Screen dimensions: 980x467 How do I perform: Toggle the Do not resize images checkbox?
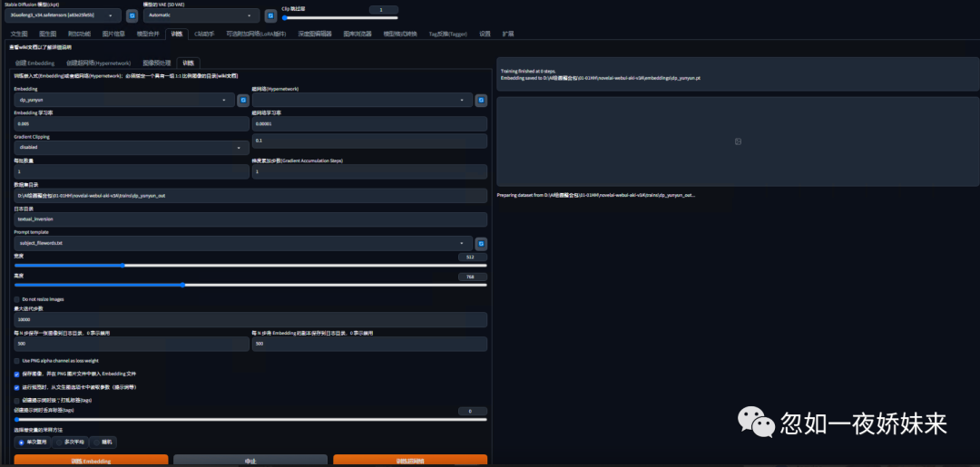pyautogui.click(x=17, y=299)
